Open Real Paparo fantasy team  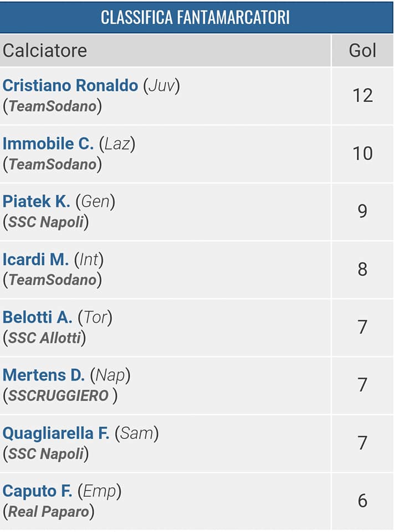pos(49,511)
